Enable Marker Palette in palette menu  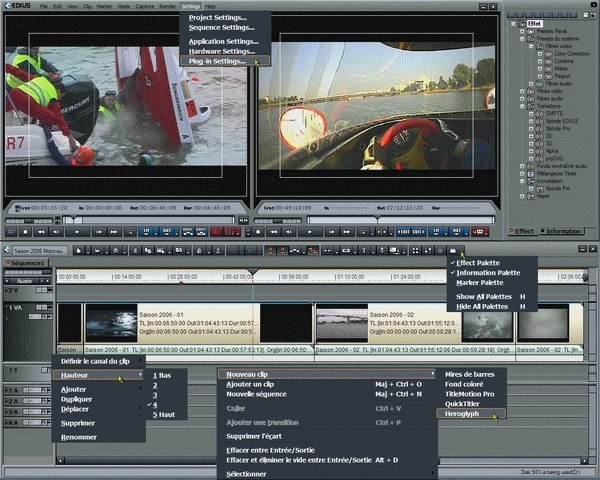[479, 282]
